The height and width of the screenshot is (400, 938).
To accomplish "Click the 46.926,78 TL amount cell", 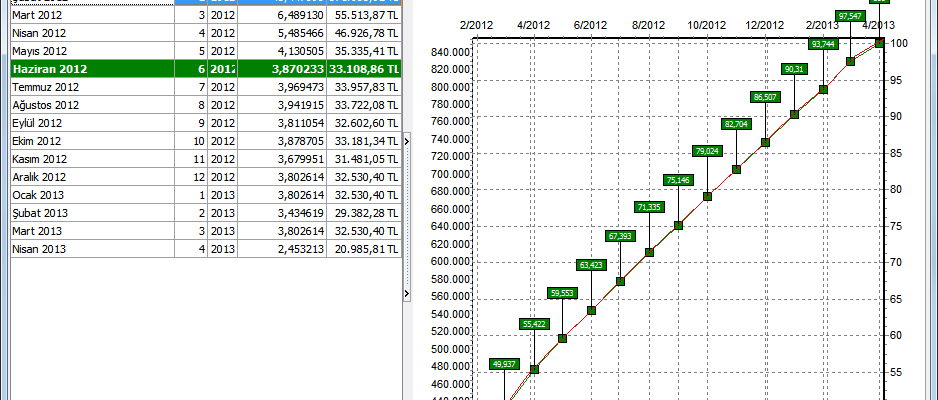I will click(364, 33).
